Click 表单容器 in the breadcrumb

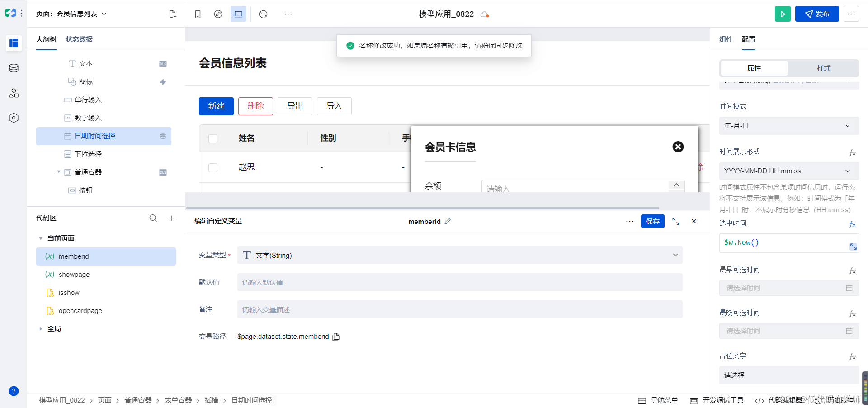click(x=178, y=400)
